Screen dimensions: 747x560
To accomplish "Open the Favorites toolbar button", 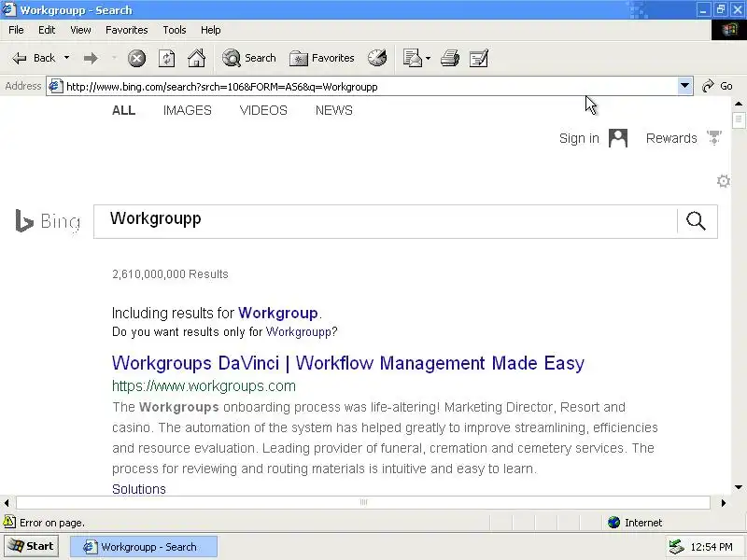I will click(322, 58).
